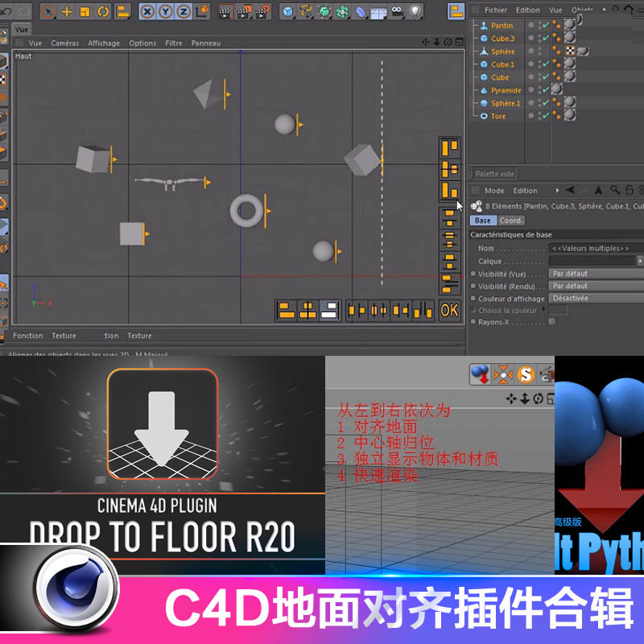The height and width of the screenshot is (644, 644).
Task: Open the Calque layer picker arrow
Action: tap(640, 261)
